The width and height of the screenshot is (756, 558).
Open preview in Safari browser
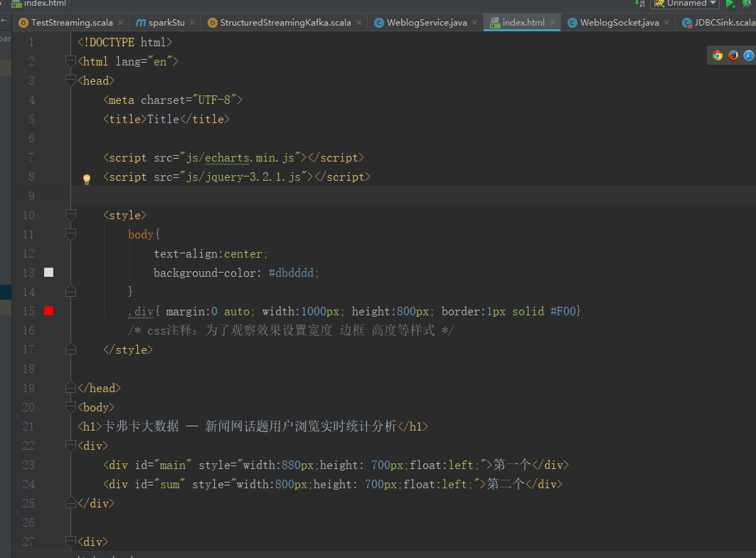pos(748,56)
